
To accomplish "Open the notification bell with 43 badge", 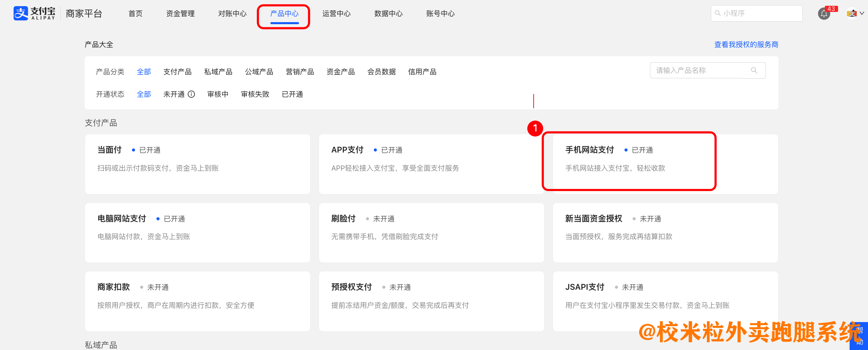I will pyautogui.click(x=824, y=14).
